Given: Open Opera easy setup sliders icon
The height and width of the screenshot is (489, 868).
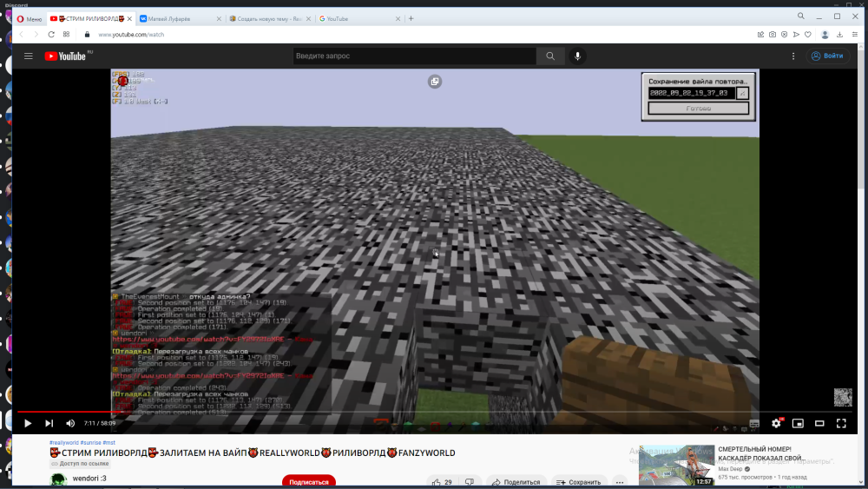Looking at the screenshot, I should click(x=855, y=35).
